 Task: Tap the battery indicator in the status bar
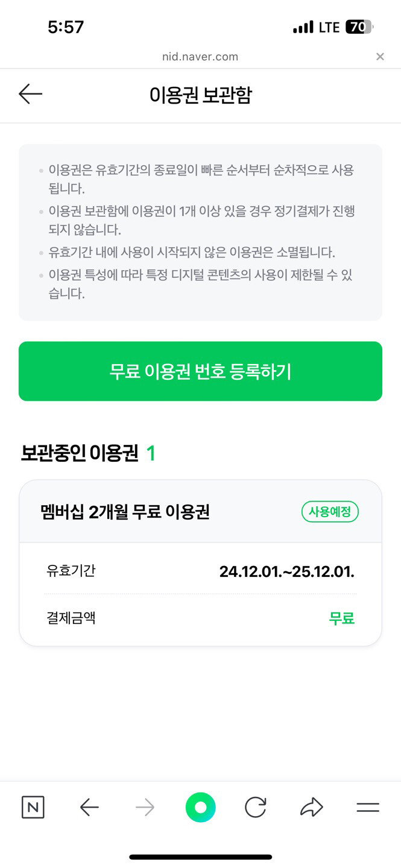click(x=359, y=27)
